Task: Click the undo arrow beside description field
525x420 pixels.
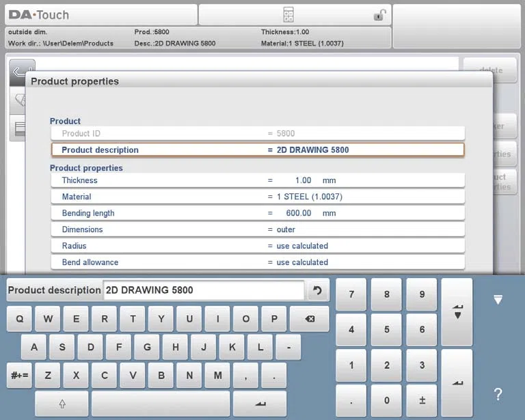Action: tap(317, 290)
